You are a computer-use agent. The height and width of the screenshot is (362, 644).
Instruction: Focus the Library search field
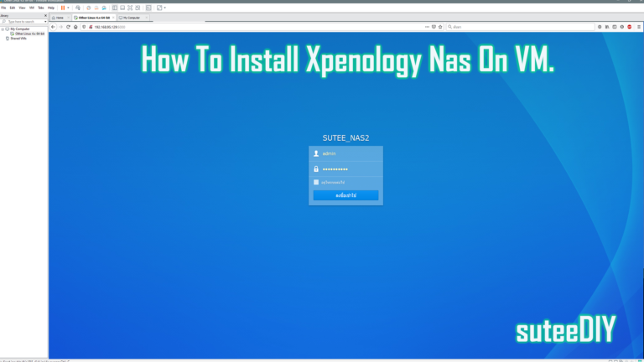(24, 21)
